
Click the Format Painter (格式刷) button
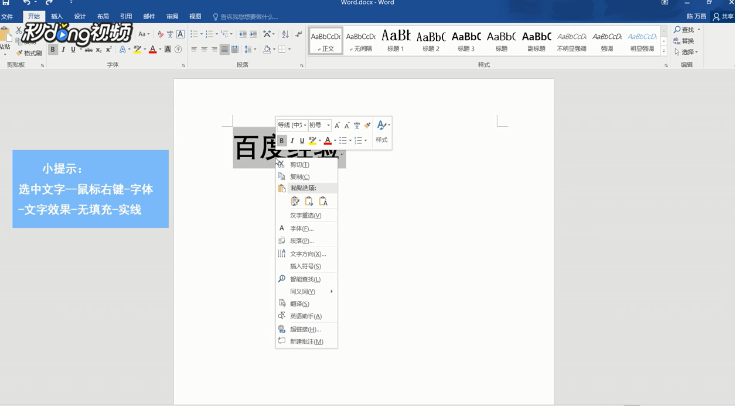click(30, 53)
